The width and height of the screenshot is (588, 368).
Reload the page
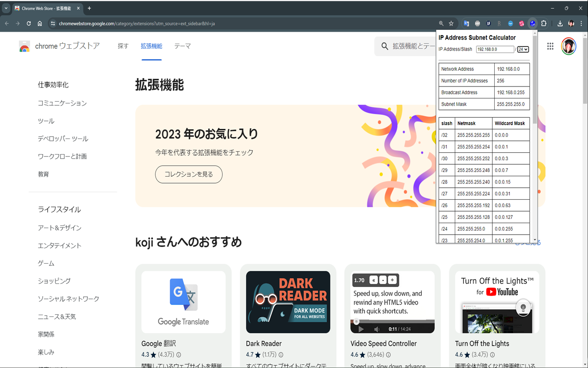point(28,23)
